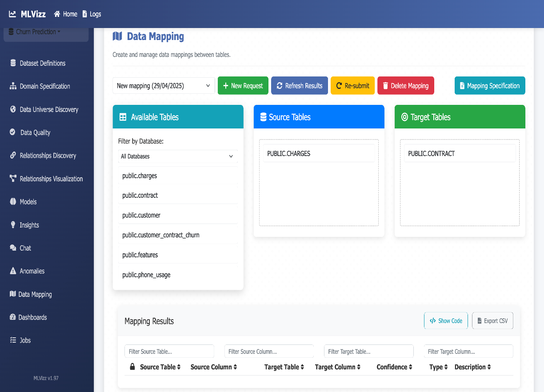
Task: Open the Churn Prediction project dropdown
Action: pos(46,32)
